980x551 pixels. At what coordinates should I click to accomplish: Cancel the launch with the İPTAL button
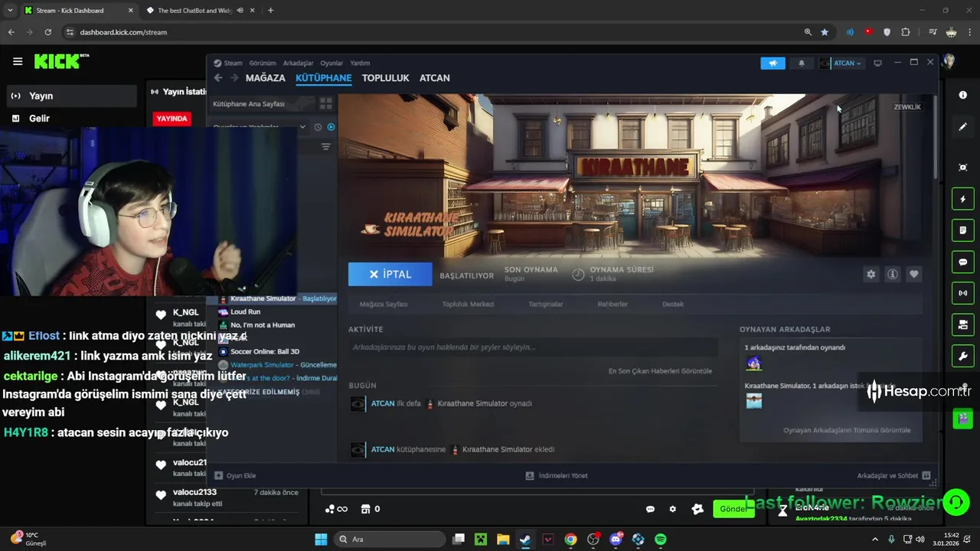[x=390, y=274]
